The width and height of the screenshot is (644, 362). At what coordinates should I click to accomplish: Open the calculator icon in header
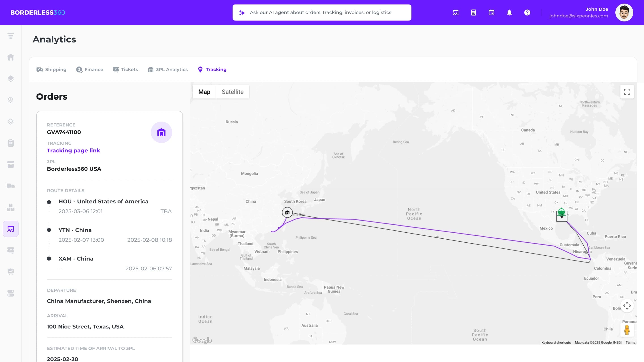pos(474,13)
